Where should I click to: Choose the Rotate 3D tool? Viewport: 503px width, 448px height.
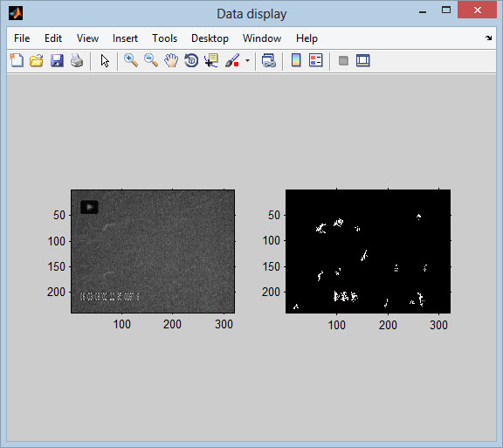tap(191, 60)
